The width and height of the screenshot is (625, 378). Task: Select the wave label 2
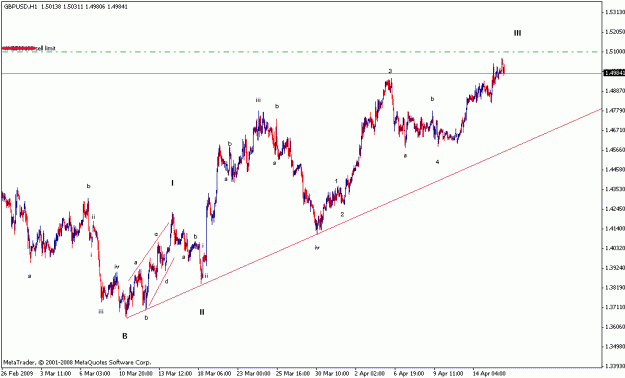(x=342, y=215)
